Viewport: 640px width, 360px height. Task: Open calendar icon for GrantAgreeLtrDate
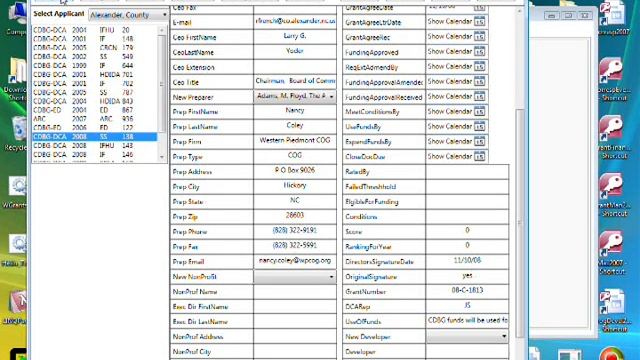pos(480,21)
